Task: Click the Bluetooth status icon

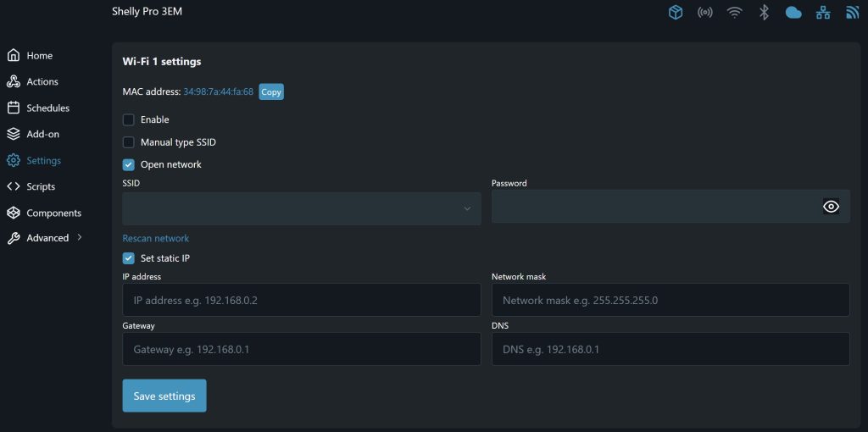Action: (x=764, y=13)
